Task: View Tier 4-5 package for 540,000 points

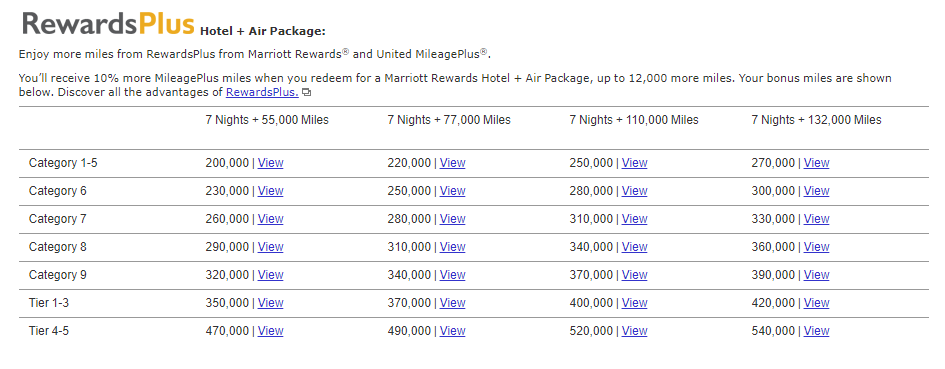Action: pos(817,331)
